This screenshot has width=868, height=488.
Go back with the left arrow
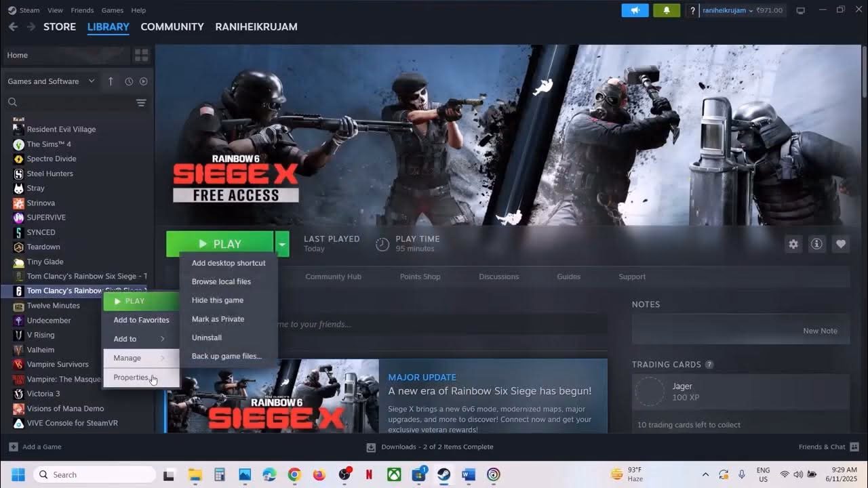coord(13,26)
